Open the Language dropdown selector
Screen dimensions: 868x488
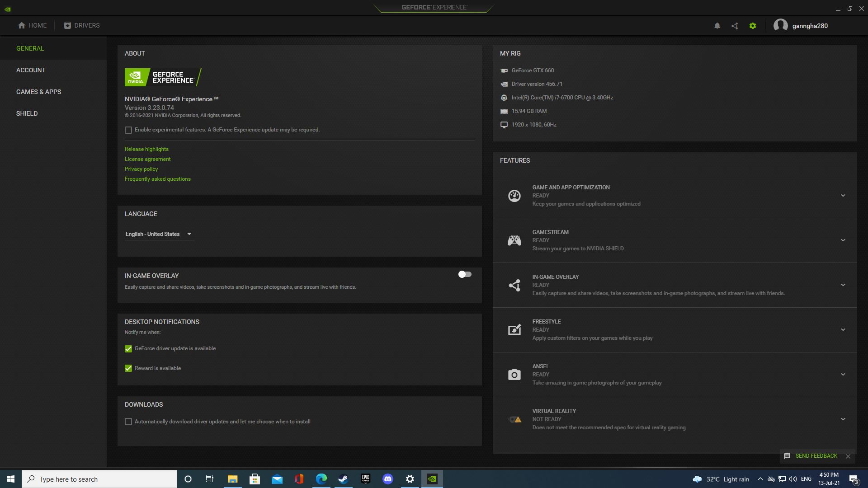click(x=159, y=234)
